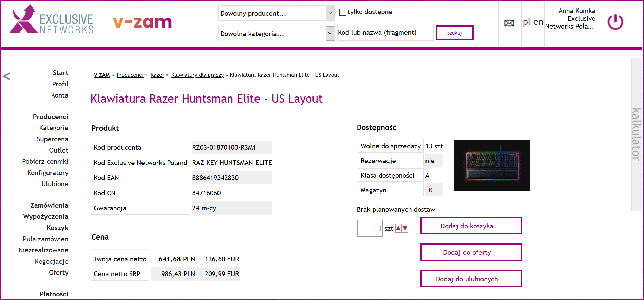Screen dimensions: 644x300
Task: Switch language to English (en)
Action: [x=538, y=22]
